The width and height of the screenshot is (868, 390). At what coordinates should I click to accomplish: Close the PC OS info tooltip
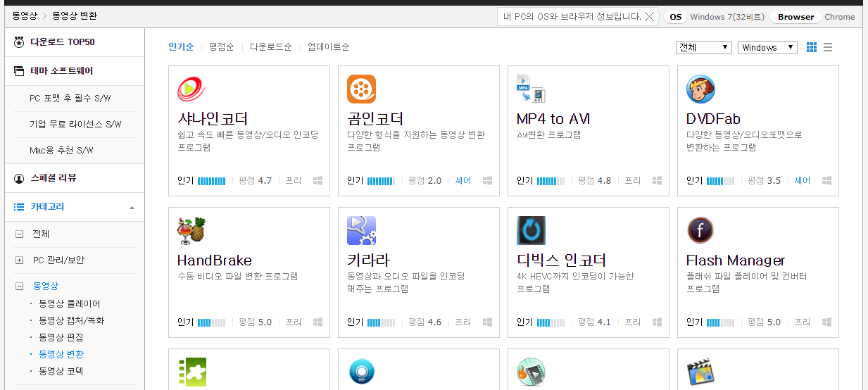650,17
